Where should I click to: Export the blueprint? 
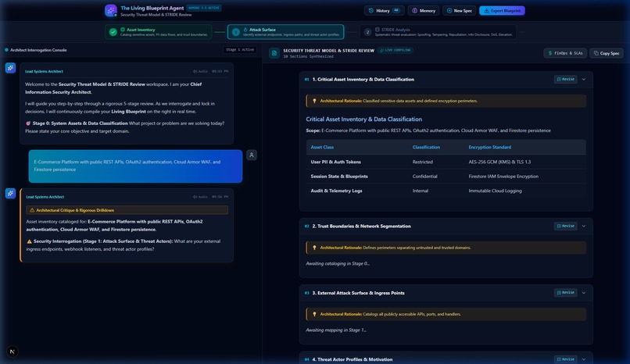pyautogui.click(x=502, y=11)
